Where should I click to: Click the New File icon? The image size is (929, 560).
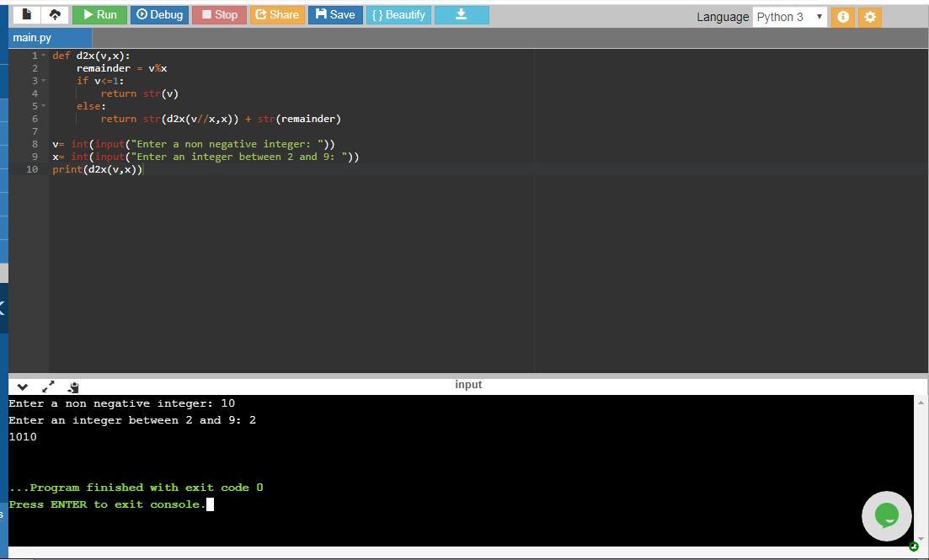click(x=27, y=14)
